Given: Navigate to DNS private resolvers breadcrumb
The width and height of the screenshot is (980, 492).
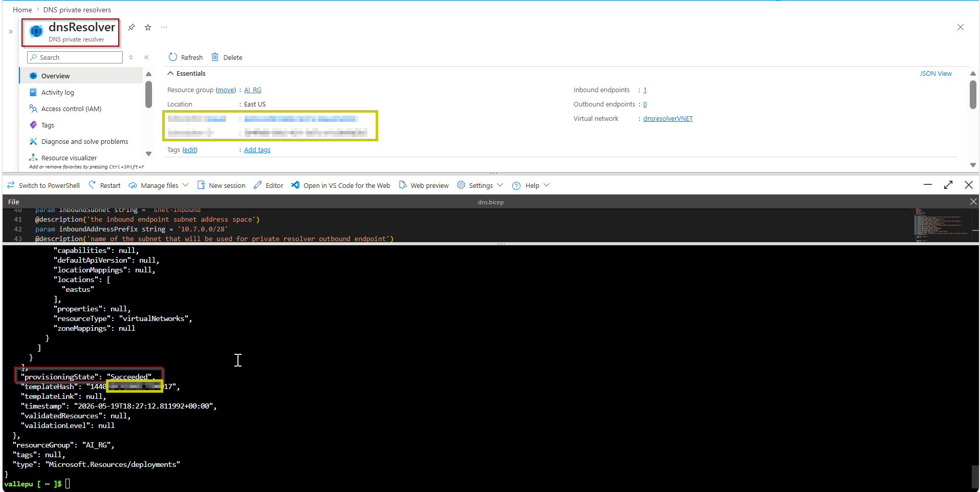Looking at the screenshot, I should 77,10.
